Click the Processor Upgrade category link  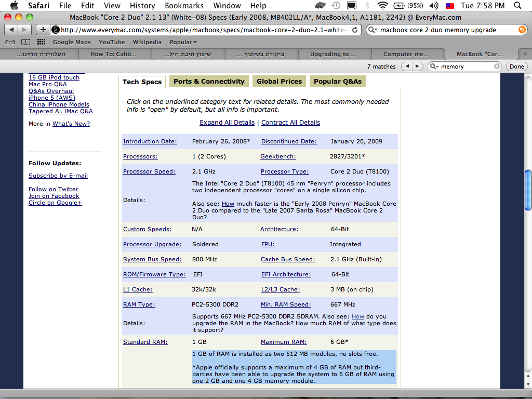point(152,244)
